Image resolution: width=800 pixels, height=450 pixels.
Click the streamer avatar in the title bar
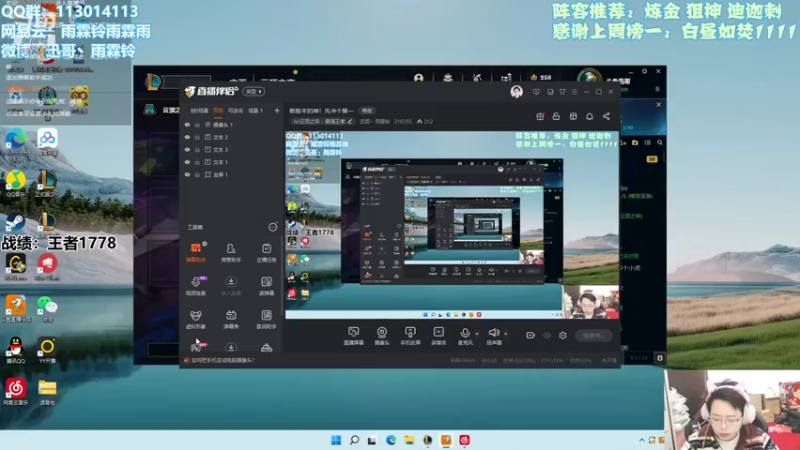[516, 92]
